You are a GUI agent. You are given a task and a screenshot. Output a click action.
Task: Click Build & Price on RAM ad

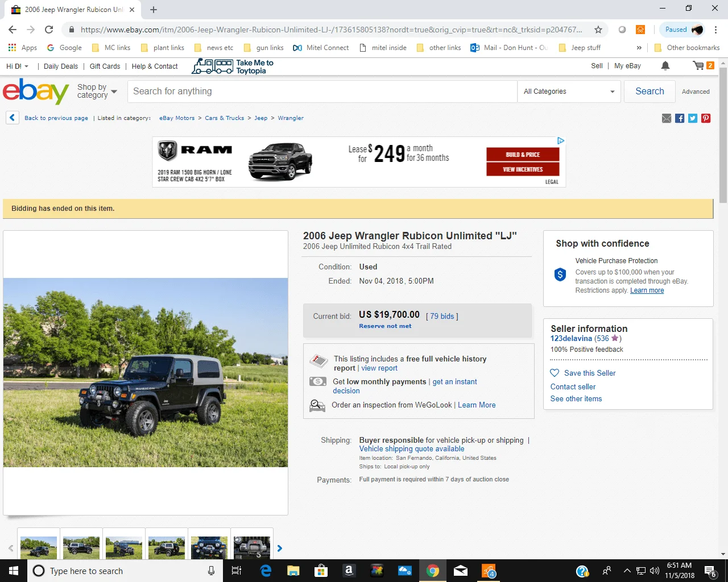point(523,155)
